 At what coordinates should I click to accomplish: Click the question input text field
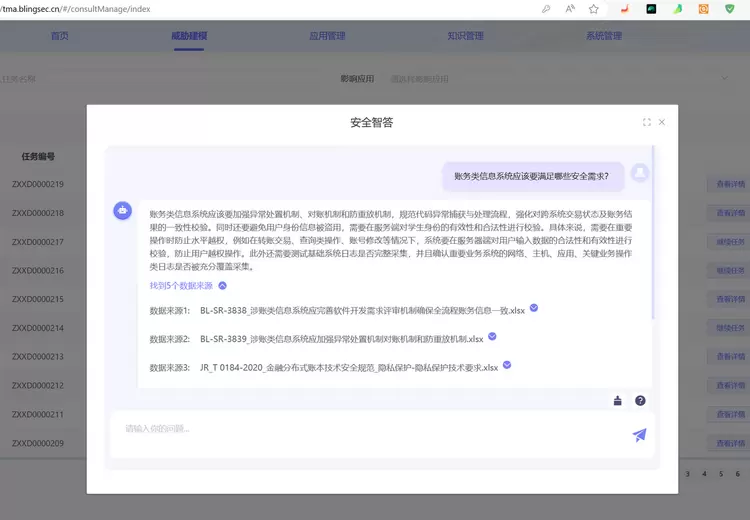[370, 430]
